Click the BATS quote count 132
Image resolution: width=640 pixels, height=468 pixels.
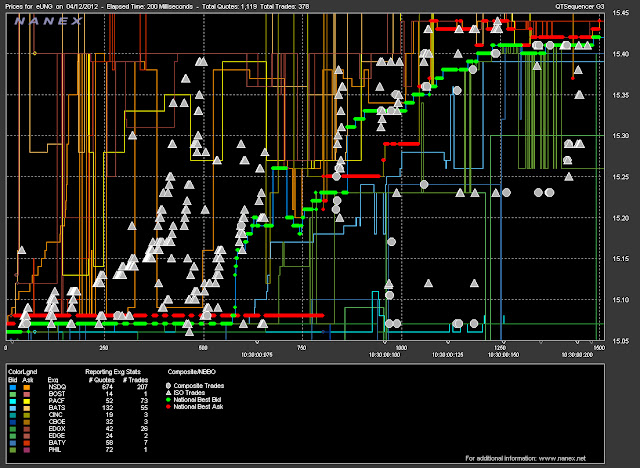click(107, 408)
